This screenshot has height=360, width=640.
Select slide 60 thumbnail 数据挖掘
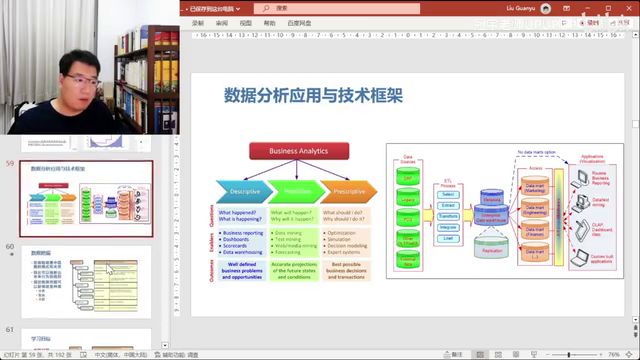point(86,282)
